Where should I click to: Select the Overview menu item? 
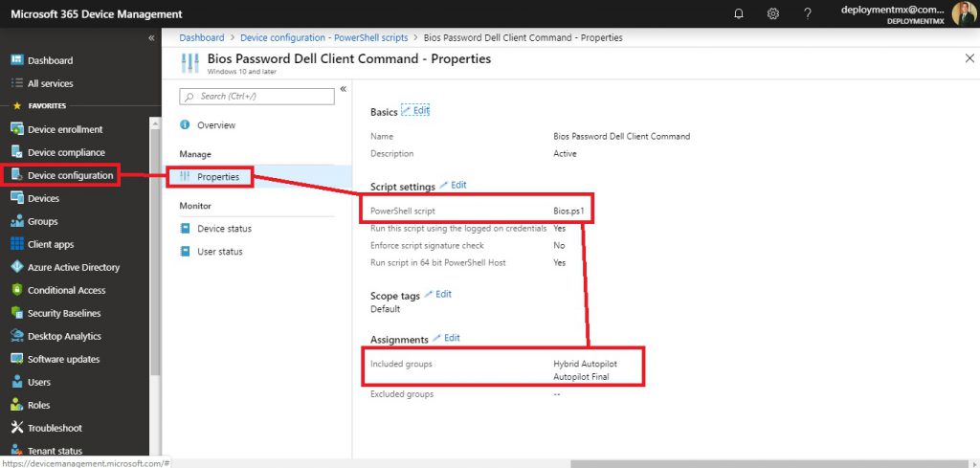(x=215, y=125)
